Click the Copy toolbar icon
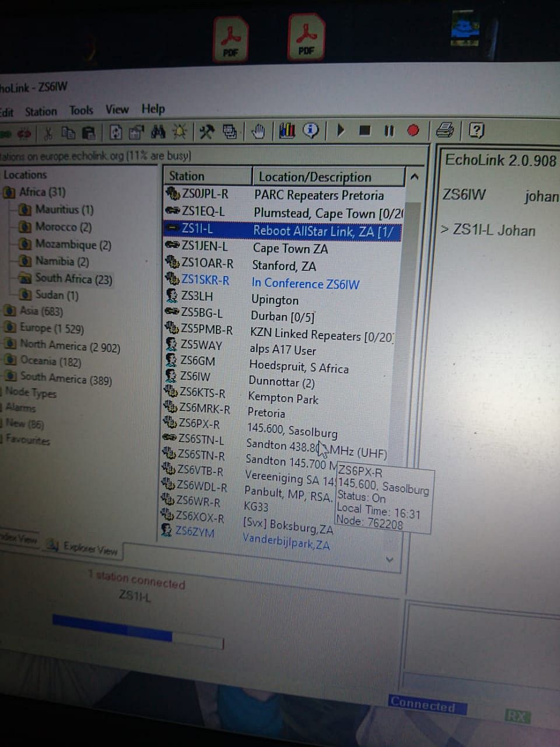 click(x=68, y=133)
